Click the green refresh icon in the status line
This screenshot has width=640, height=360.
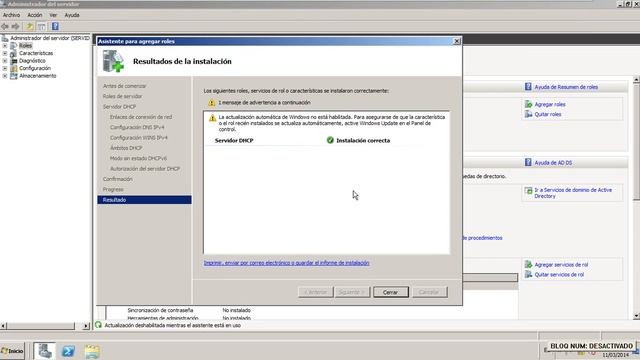point(98,325)
